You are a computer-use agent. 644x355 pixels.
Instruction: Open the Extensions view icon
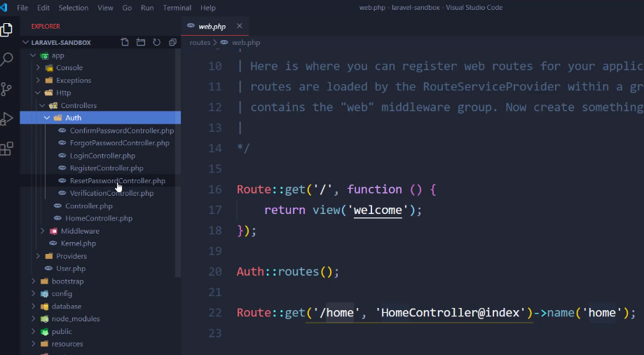click(x=7, y=148)
